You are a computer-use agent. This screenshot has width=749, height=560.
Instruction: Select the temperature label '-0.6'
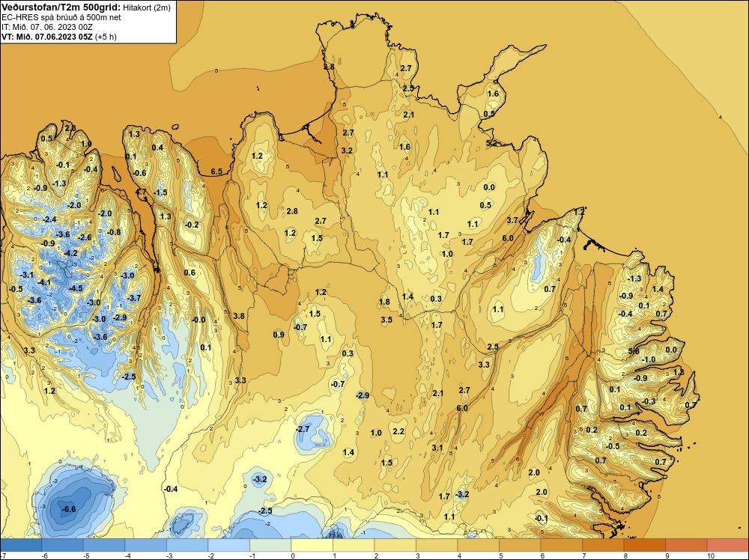pos(139,173)
